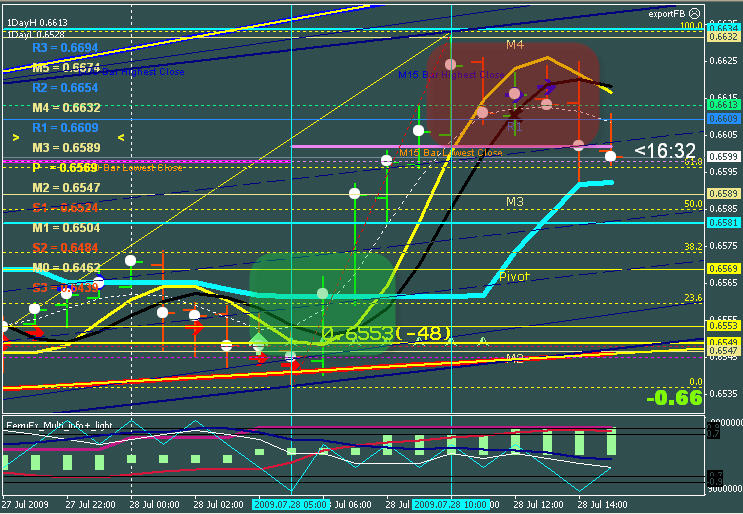The height and width of the screenshot is (514, 743).
Task: Click the M0 = 0.6462 level label
Action: point(66,267)
